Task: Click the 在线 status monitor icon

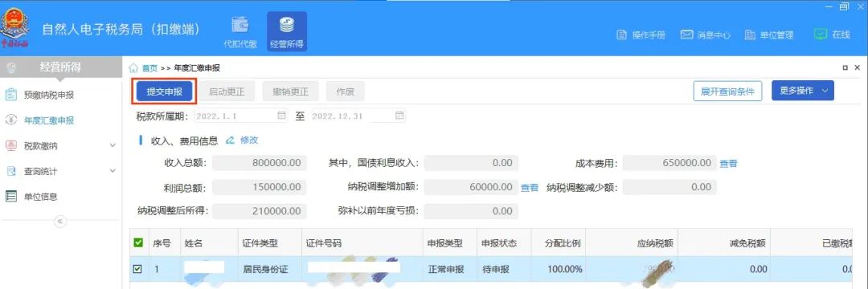Action: tap(821, 35)
